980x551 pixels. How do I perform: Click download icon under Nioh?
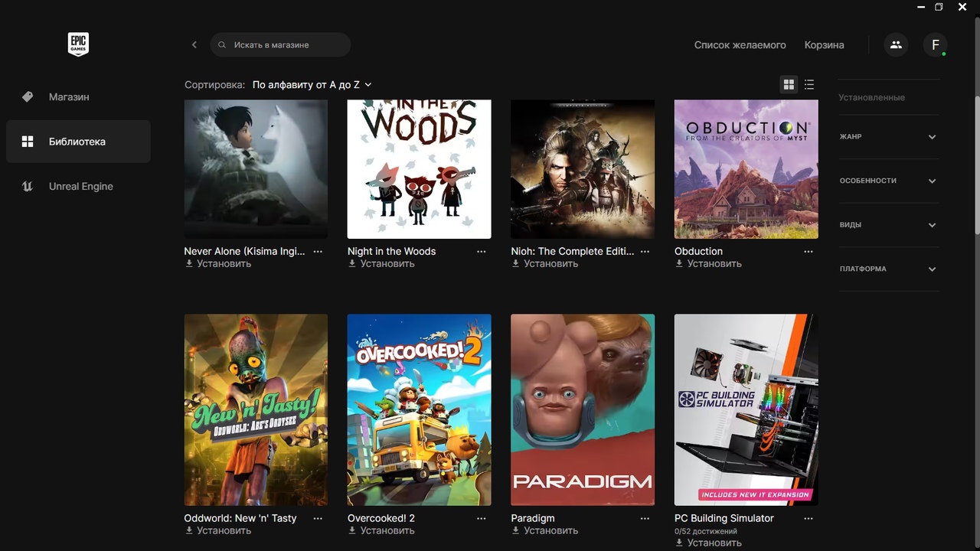[x=516, y=263]
